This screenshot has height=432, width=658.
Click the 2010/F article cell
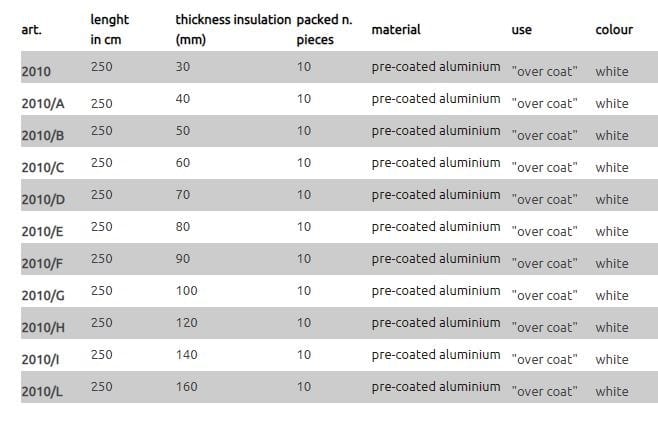coord(42,264)
